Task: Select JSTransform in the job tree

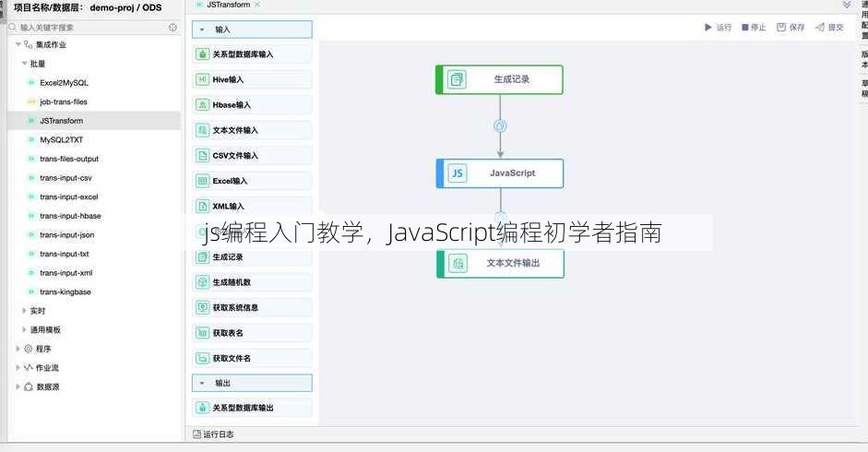Action: coord(62,121)
